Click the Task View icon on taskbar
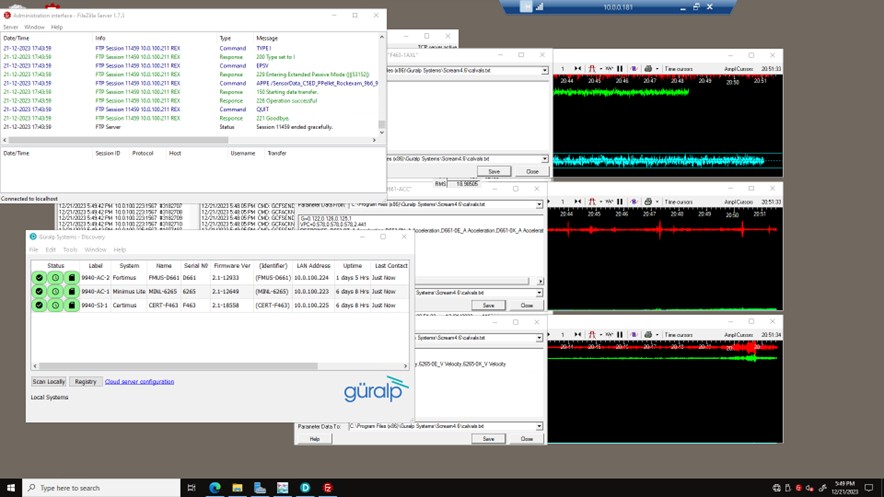Image resolution: width=884 pixels, height=497 pixels. [191, 488]
